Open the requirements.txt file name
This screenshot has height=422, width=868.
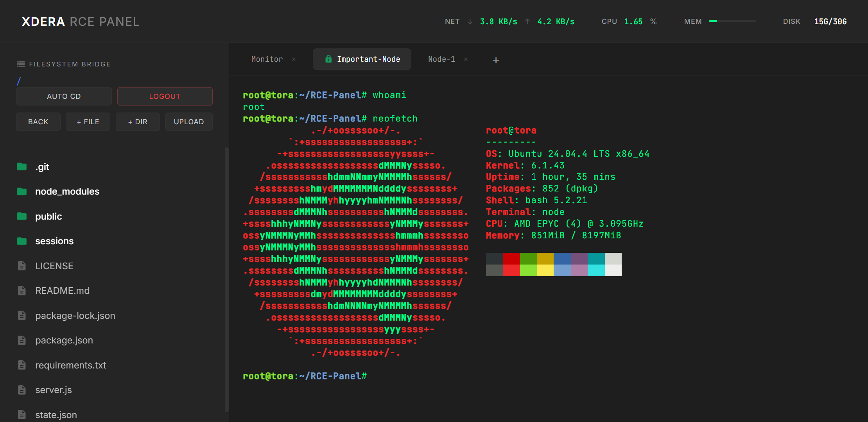coord(71,365)
